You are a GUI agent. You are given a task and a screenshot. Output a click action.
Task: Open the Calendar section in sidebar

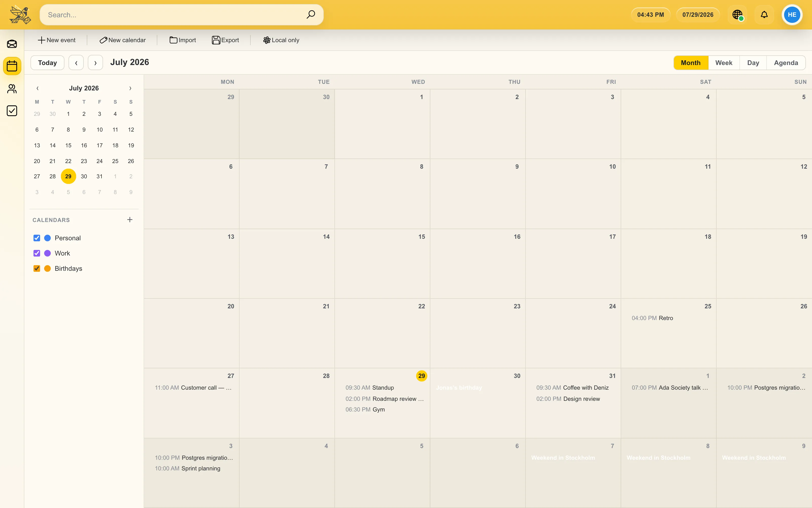coord(12,66)
